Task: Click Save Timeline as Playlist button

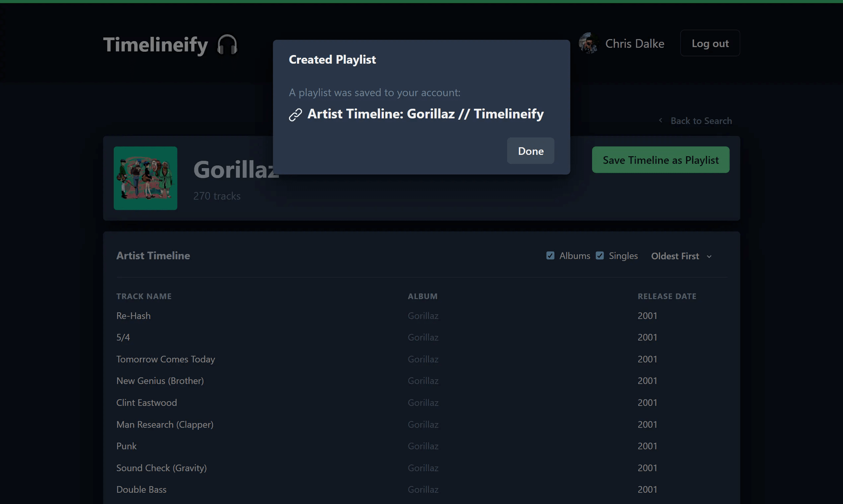Action: (660, 159)
